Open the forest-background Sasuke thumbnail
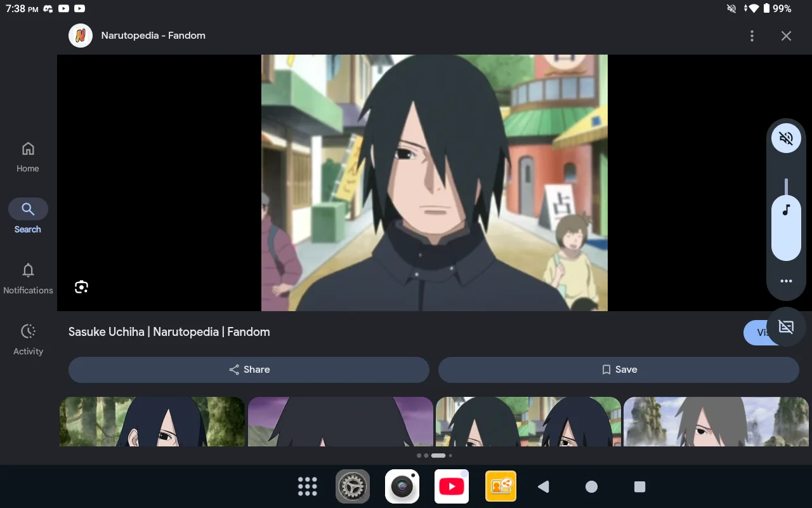The height and width of the screenshot is (508, 812). pyautogui.click(x=152, y=422)
